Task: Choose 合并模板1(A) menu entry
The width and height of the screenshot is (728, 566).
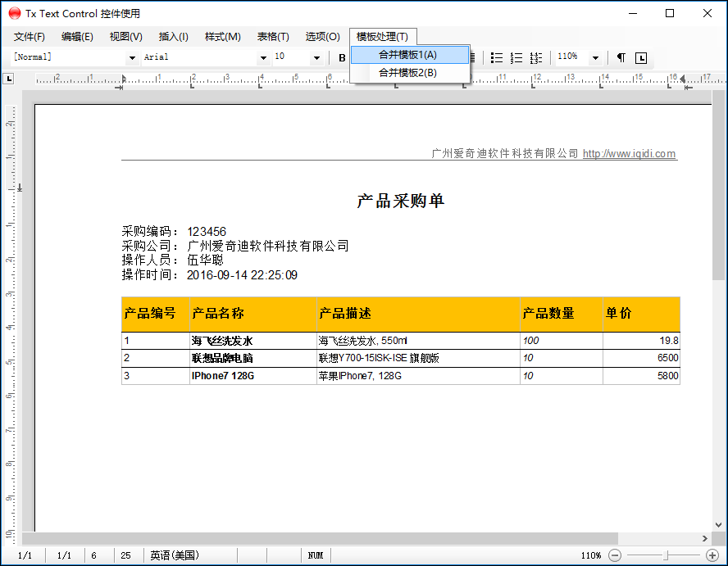Action: (410, 55)
